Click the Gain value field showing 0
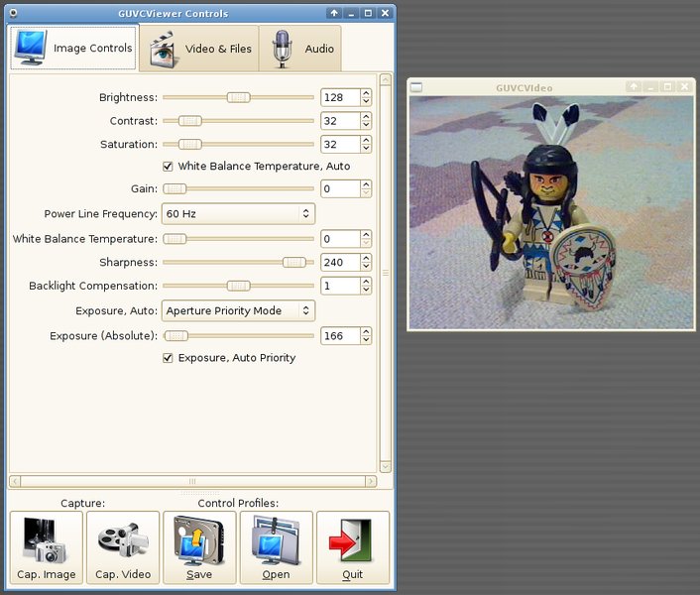This screenshot has width=700, height=595. 341,188
